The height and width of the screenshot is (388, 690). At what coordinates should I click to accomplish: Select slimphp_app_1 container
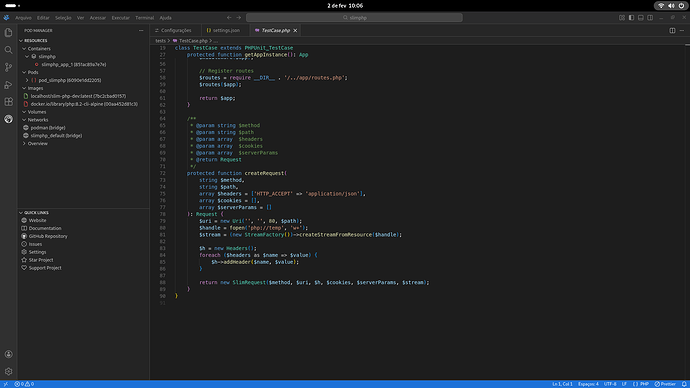pyautogui.click(x=73, y=65)
